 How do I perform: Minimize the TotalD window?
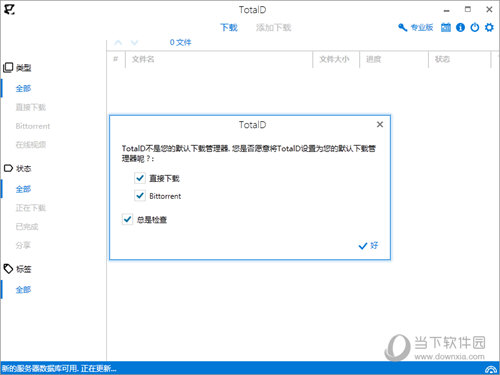[x=447, y=10]
